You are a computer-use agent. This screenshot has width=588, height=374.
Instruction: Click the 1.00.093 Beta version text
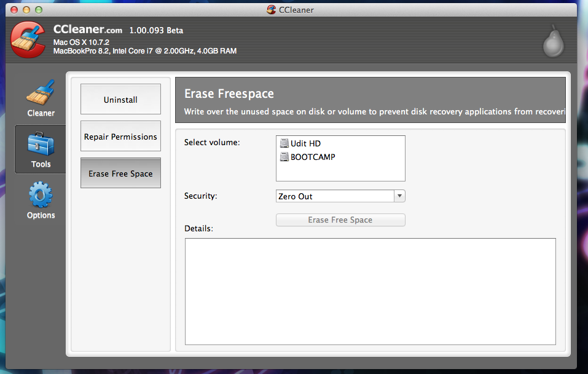pos(156,30)
